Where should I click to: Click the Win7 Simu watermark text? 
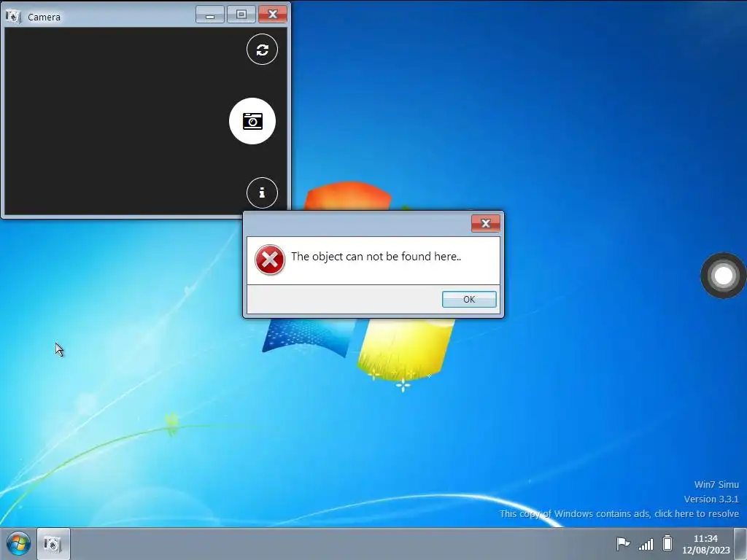[716, 484]
